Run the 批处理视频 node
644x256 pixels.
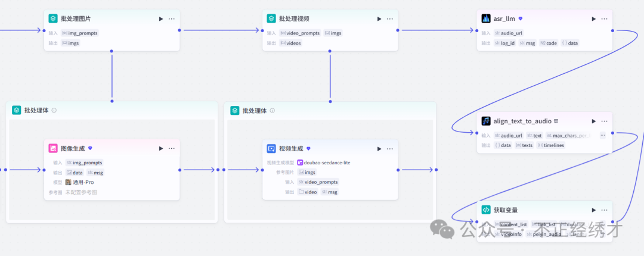pos(379,19)
